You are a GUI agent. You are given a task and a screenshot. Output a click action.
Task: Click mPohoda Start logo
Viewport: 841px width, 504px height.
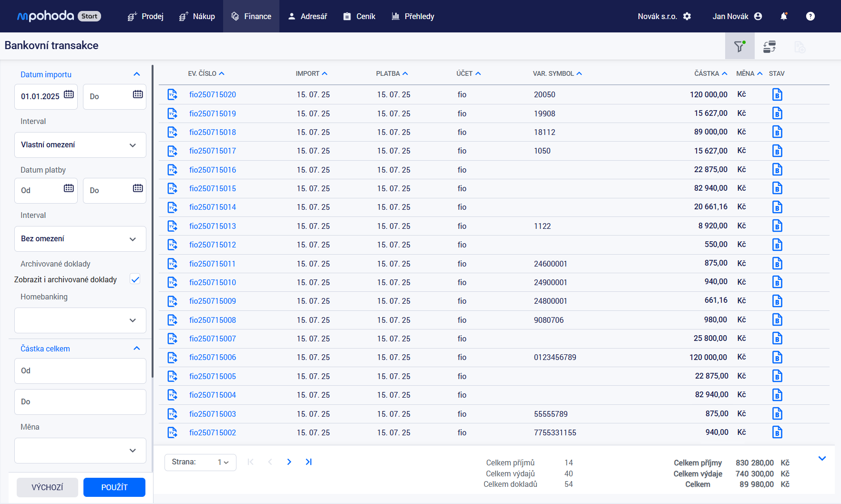(59, 16)
